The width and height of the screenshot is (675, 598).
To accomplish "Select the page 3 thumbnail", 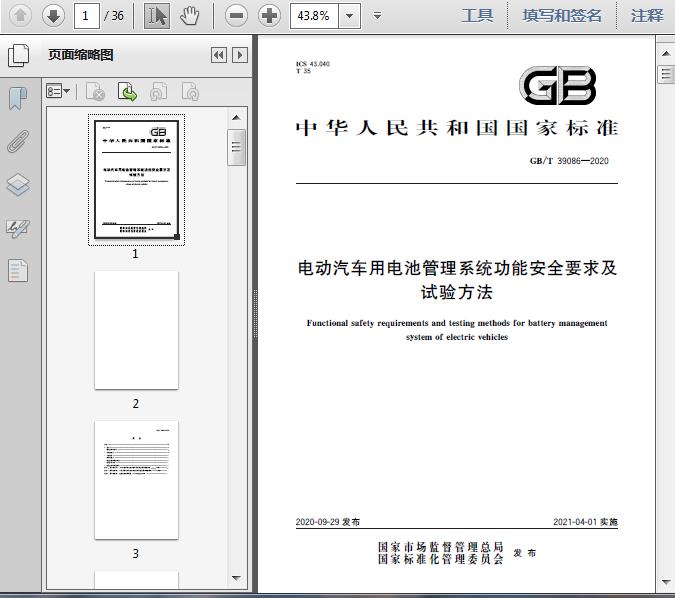I will pos(136,480).
